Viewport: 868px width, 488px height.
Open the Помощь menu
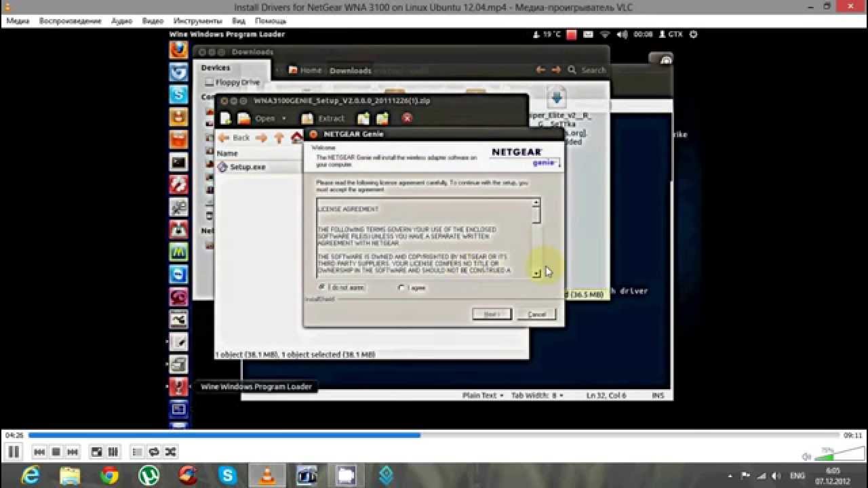(271, 21)
